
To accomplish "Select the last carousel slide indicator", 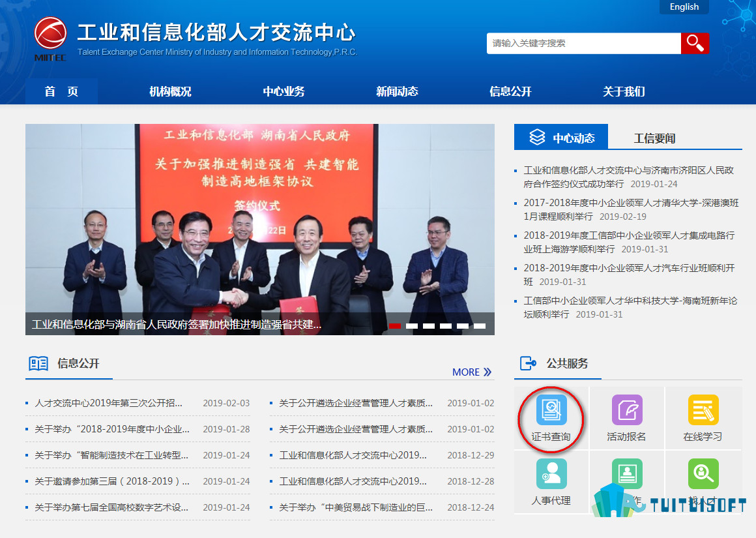I will [x=480, y=326].
